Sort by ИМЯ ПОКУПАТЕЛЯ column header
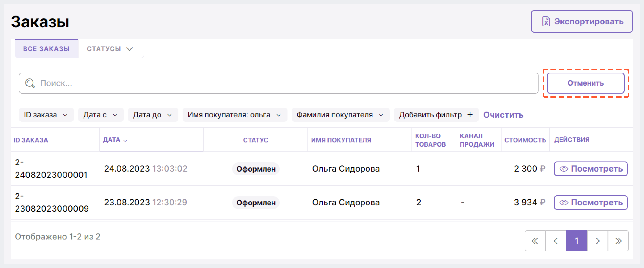This screenshot has width=644, height=268. 341,140
